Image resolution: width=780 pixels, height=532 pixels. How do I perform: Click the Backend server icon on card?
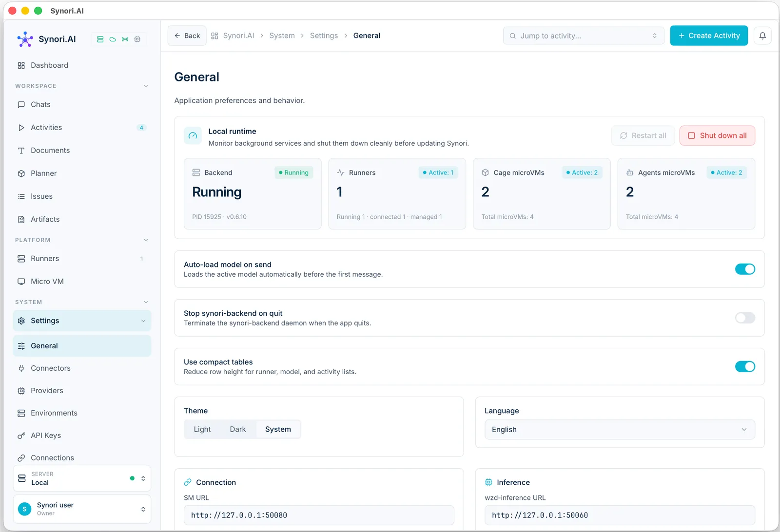[x=196, y=172]
